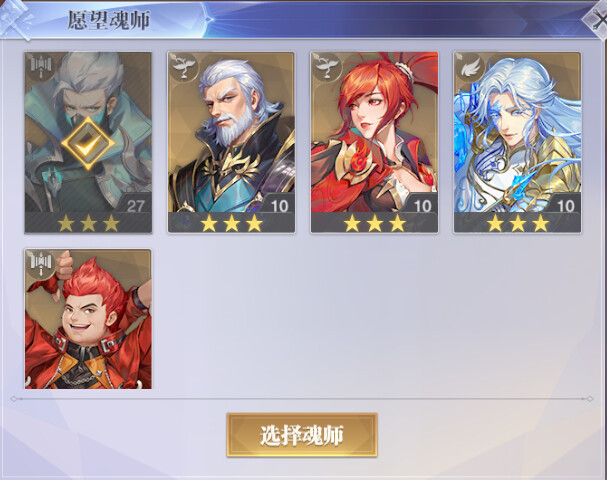Click the level 10 badge on bearded elder card

pos(278,205)
